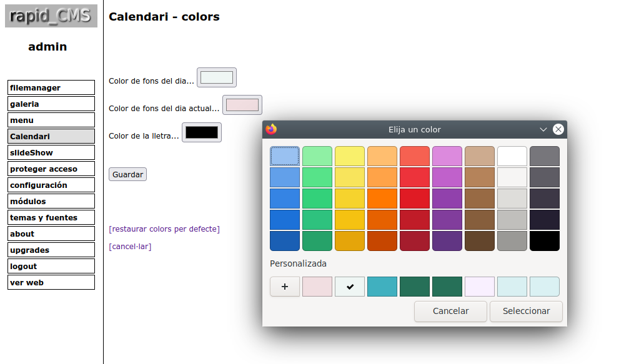Expand the dialog title bar chevron menu
Screen dimensions: 634x364
(x=543, y=129)
